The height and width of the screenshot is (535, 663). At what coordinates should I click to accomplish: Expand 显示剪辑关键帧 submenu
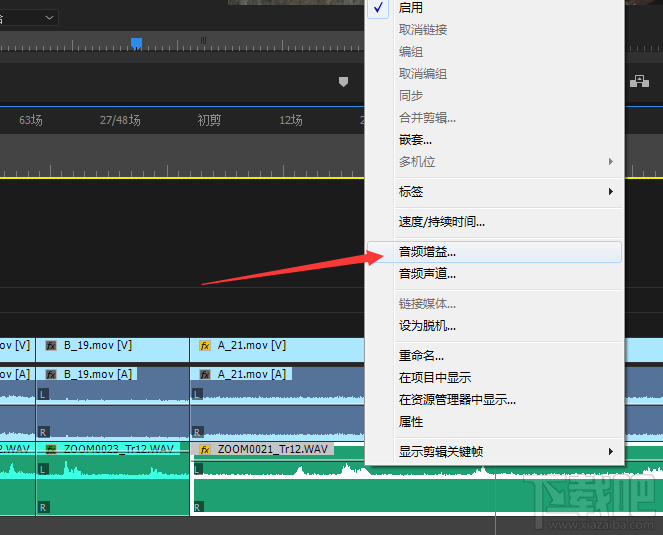pos(495,452)
